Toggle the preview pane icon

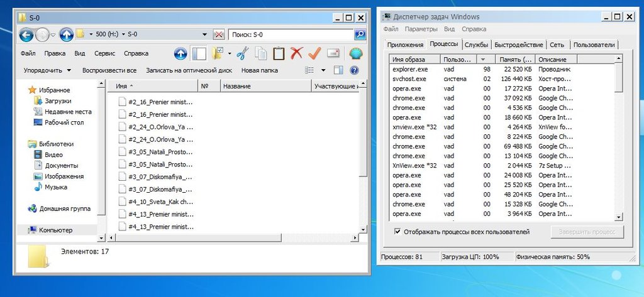click(338, 70)
